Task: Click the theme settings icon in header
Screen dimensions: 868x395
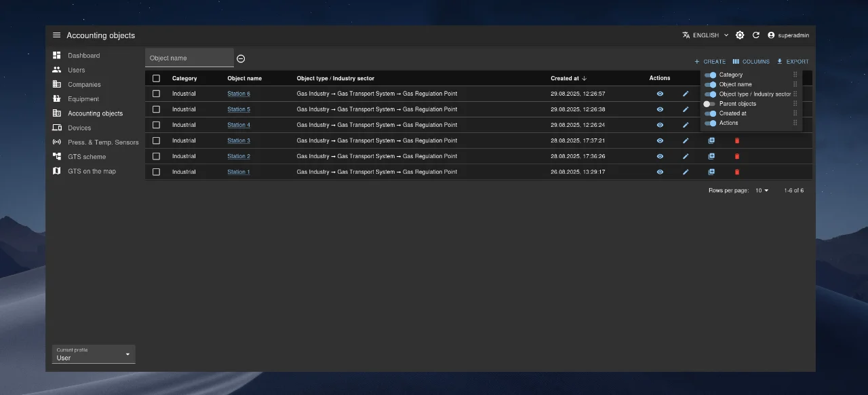Action: pyautogui.click(x=740, y=35)
